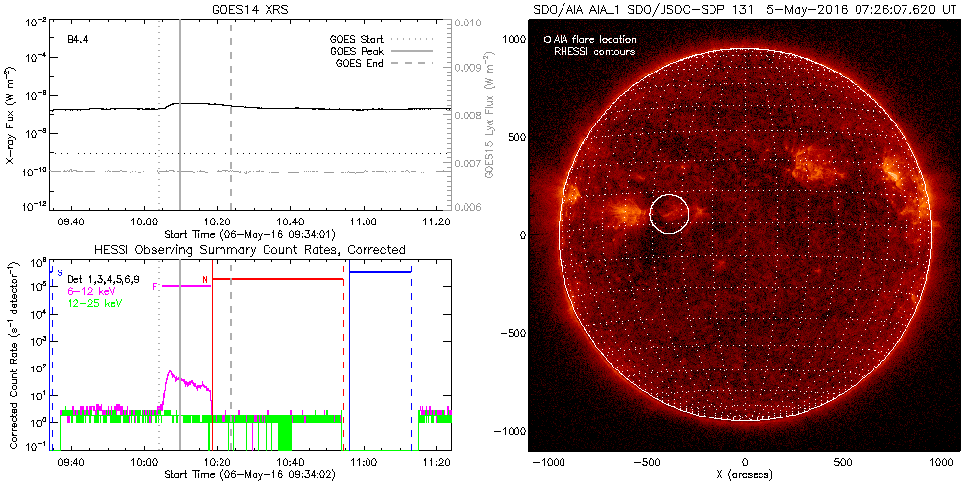This screenshot has height=490, width=980.
Task: Click the peak of the magenta count-rate curve
Action: pos(171,372)
